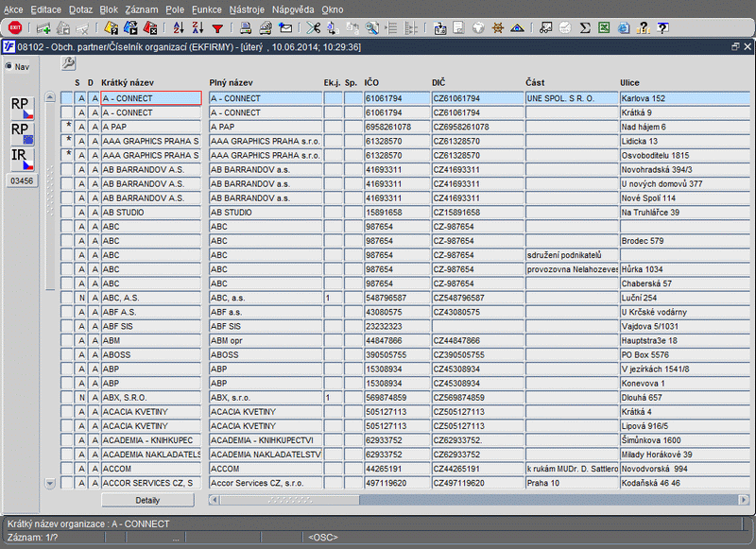Toggle selection checkbox of ABX, S.R.O. row

point(67,398)
